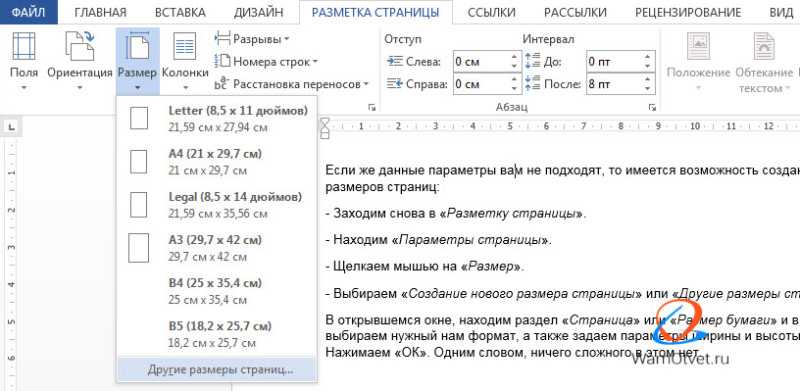Open Абзац paragraph dialog launcher arrow

[x=652, y=107]
